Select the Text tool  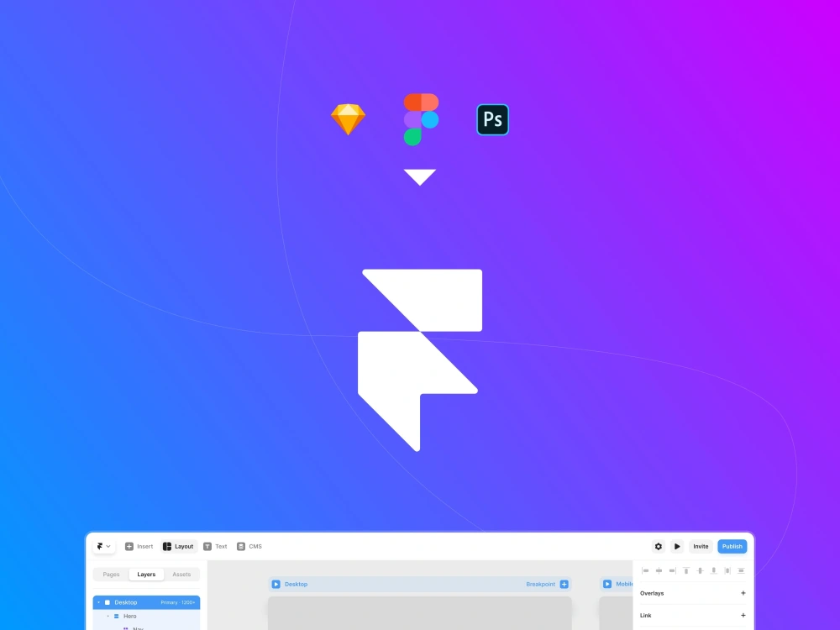(215, 547)
